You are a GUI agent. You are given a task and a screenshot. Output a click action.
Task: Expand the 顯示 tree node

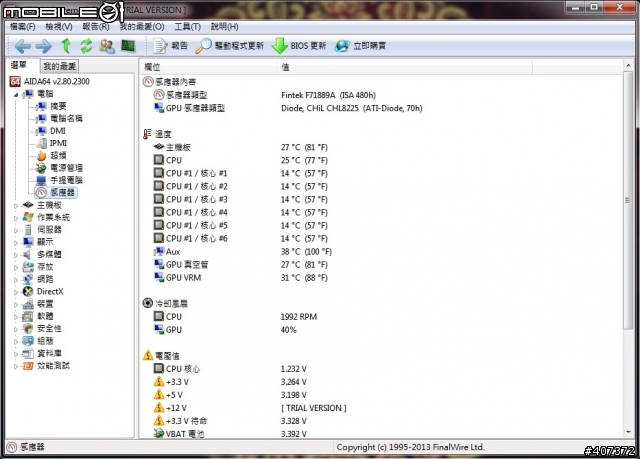click(16, 243)
